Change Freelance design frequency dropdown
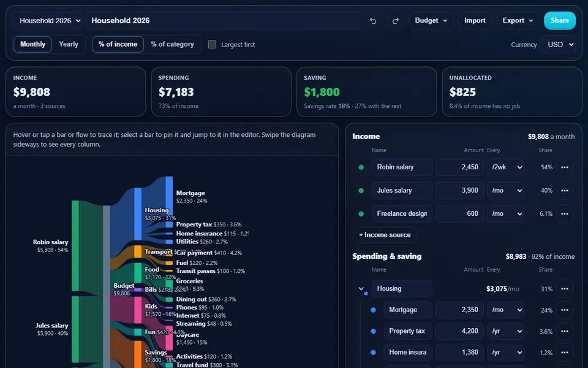The width and height of the screenshot is (588, 368). click(507, 214)
